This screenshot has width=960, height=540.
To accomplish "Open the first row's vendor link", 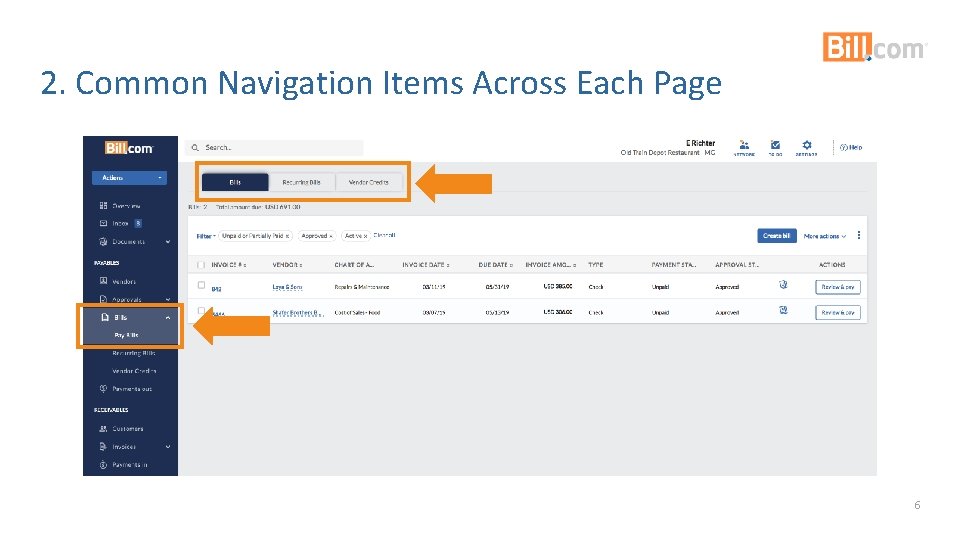I will [x=287, y=287].
